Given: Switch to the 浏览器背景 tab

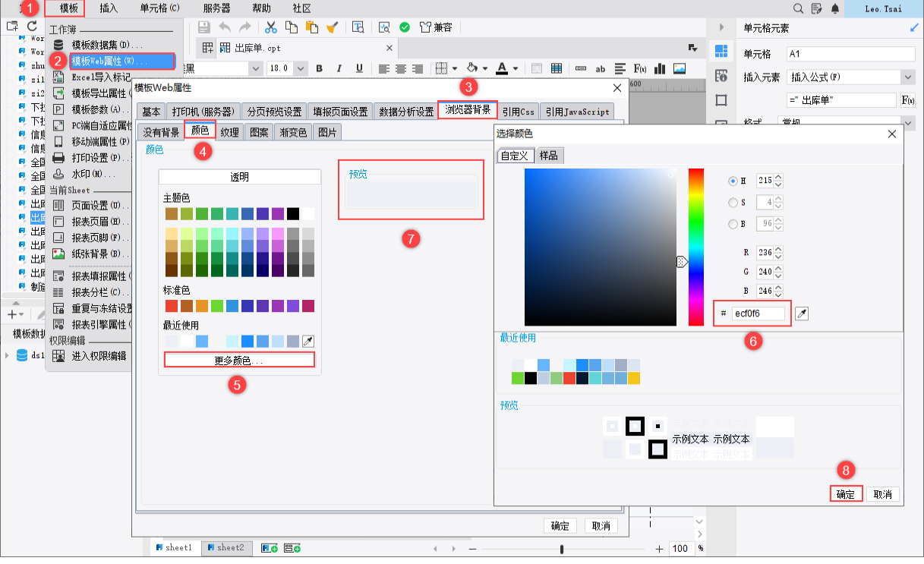Looking at the screenshot, I should pyautogui.click(x=468, y=110).
